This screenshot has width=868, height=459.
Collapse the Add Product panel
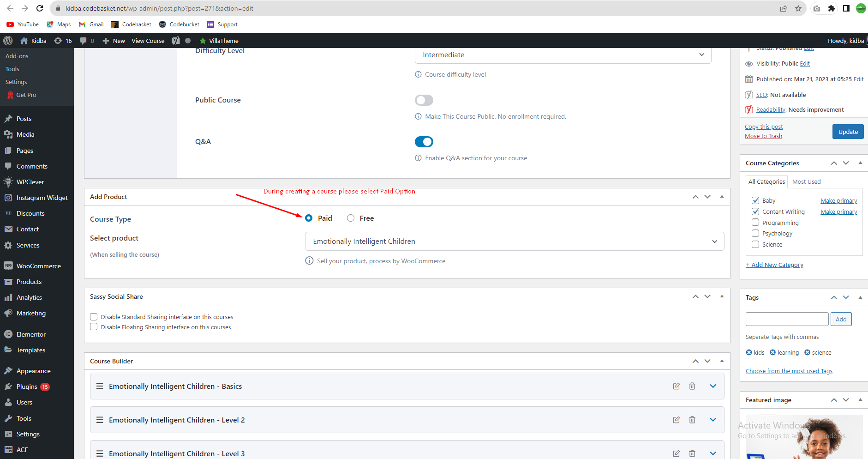(x=722, y=197)
